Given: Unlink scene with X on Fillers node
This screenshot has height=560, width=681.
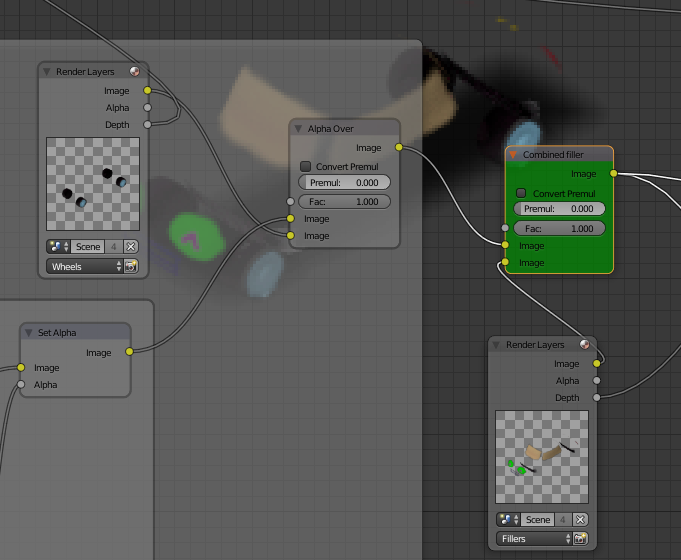Looking at the screenshot, I should [580, 519].
